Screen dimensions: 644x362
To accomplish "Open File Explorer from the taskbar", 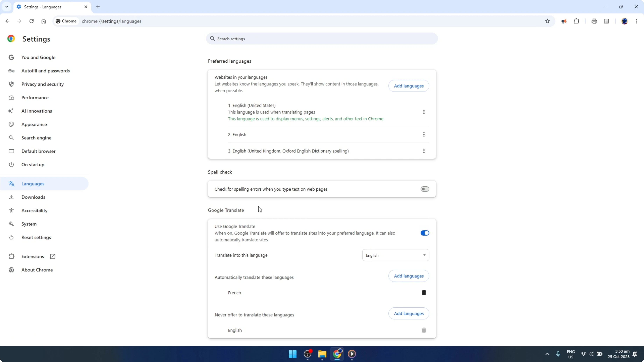I will pyautogui.click(x=322, y=354).
